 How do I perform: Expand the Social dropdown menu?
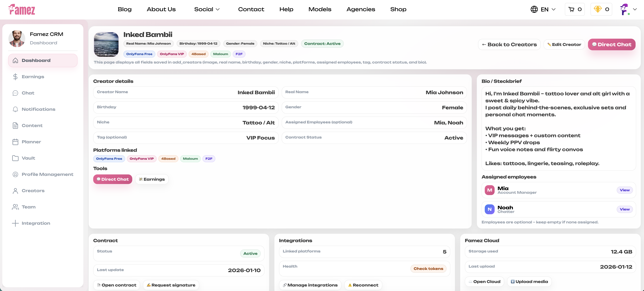click(x=207, y=9)
